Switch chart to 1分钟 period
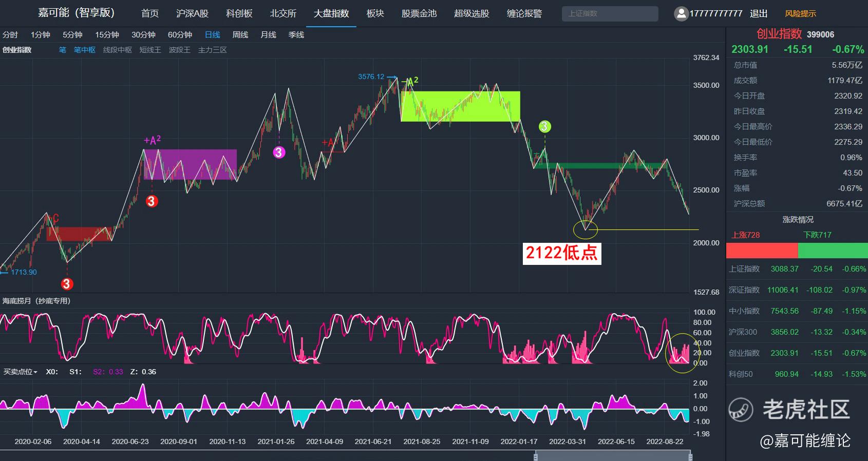 point(40,35)
